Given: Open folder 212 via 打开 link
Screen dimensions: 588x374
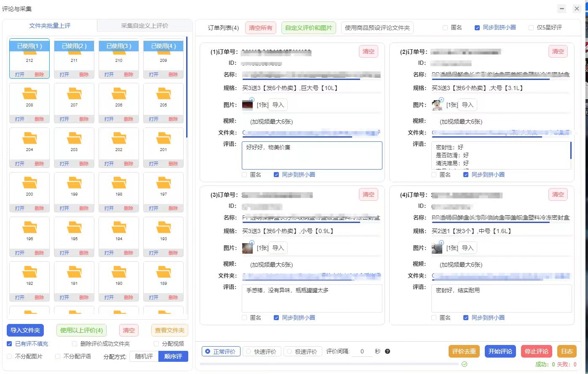Looking at the screenshot, I should (20, 74).
